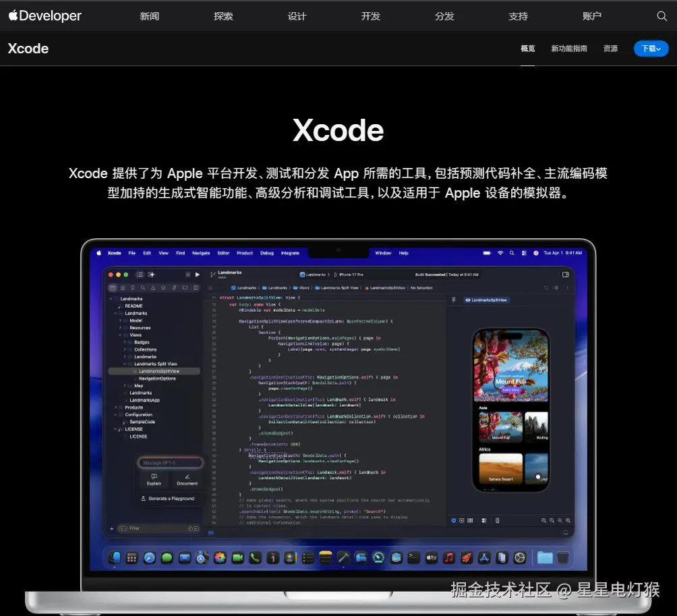677x616 pixels.
Task: Click the Run play button in Xcode toolbar
Action: [196, 274]
